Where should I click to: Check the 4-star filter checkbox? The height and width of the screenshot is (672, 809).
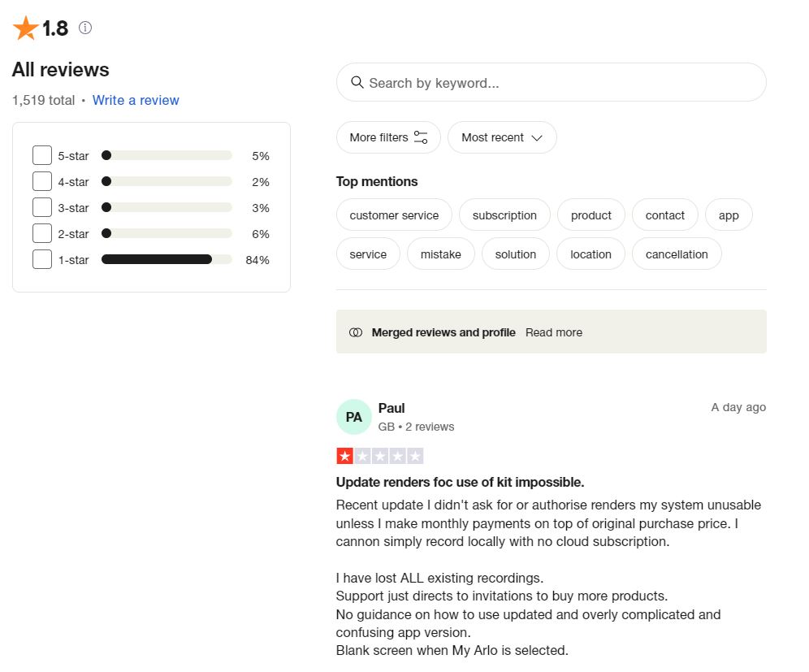coord(42,181)
